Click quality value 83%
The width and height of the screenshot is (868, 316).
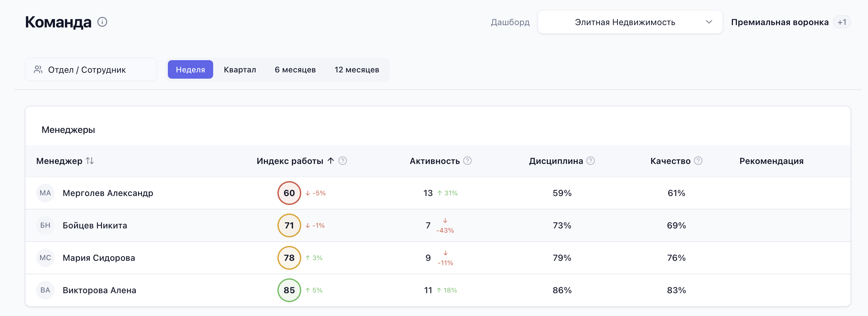pos(676,290)
